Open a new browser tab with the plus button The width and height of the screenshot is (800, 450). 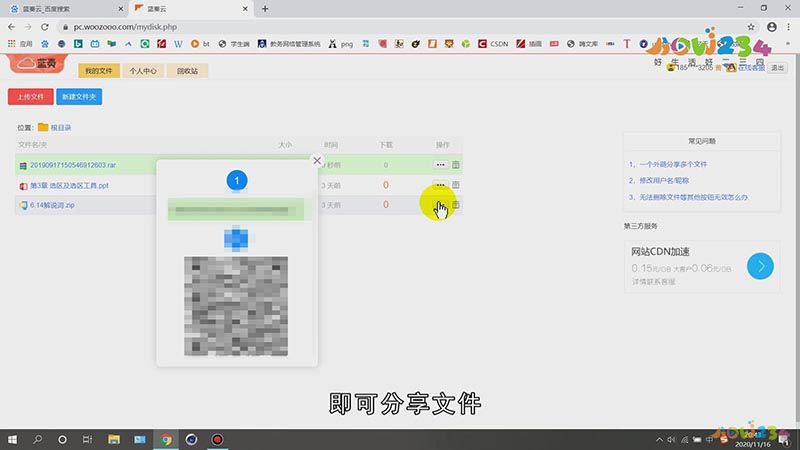click(x=265, y=9)
